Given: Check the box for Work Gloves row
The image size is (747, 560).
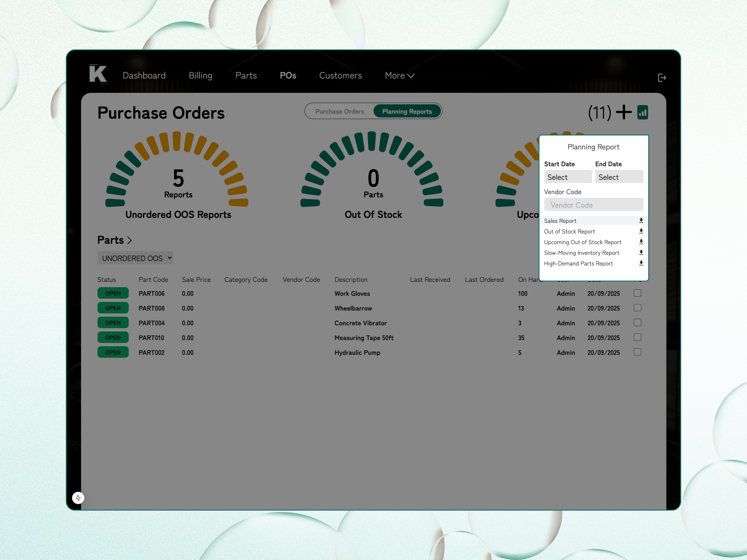Looking at the screenshot, I should 637,293.
